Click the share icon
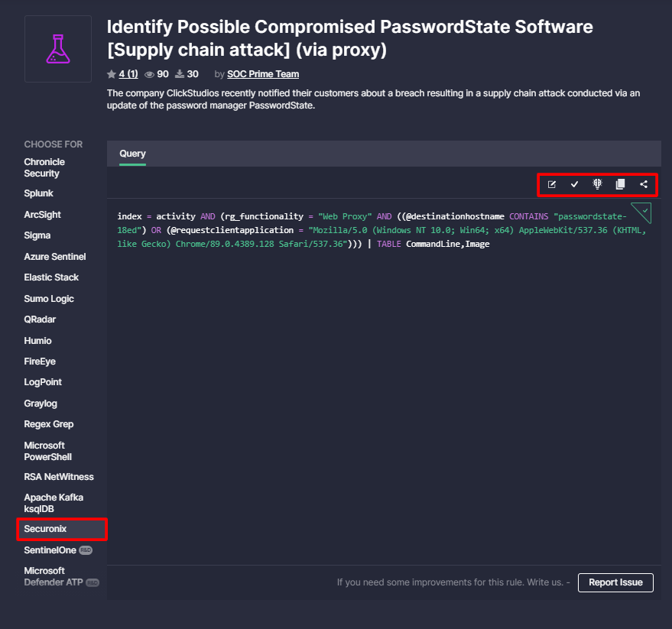The width and height of the screenshot is (672, 629). (643, 184)
